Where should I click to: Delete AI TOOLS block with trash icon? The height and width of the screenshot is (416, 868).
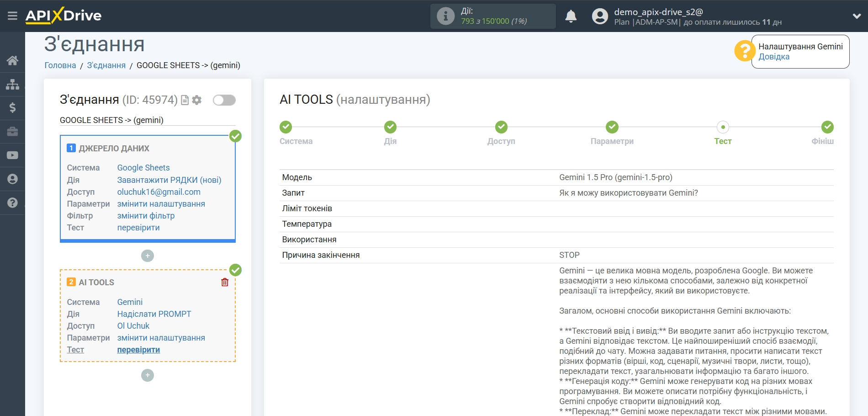225,282
